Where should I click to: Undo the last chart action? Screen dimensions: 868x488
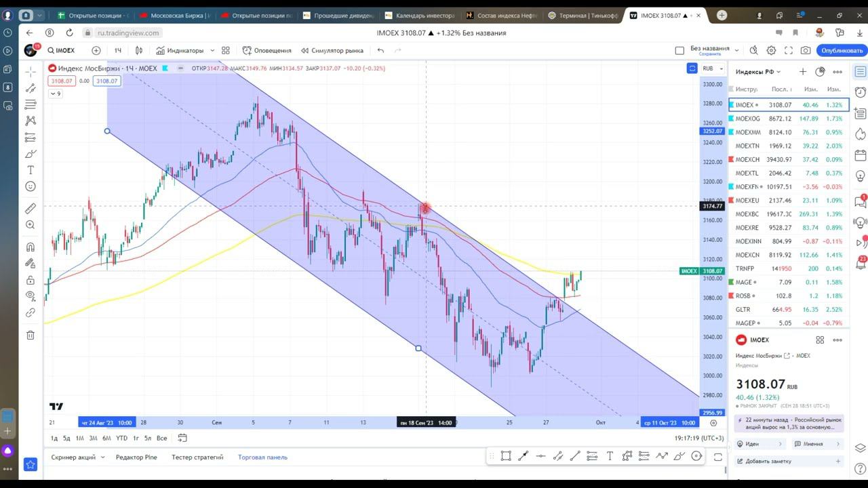pyautogui.click(x=380, y=50)
